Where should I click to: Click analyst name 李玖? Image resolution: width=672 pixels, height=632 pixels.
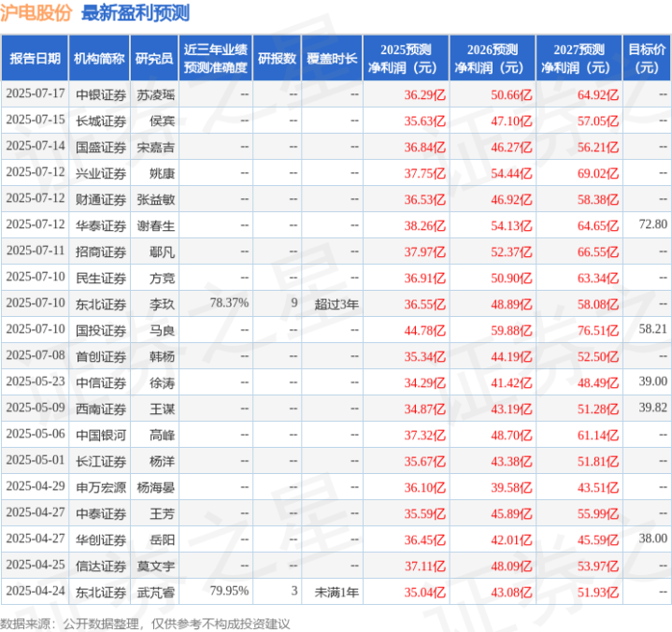click(x=162, y=305)
